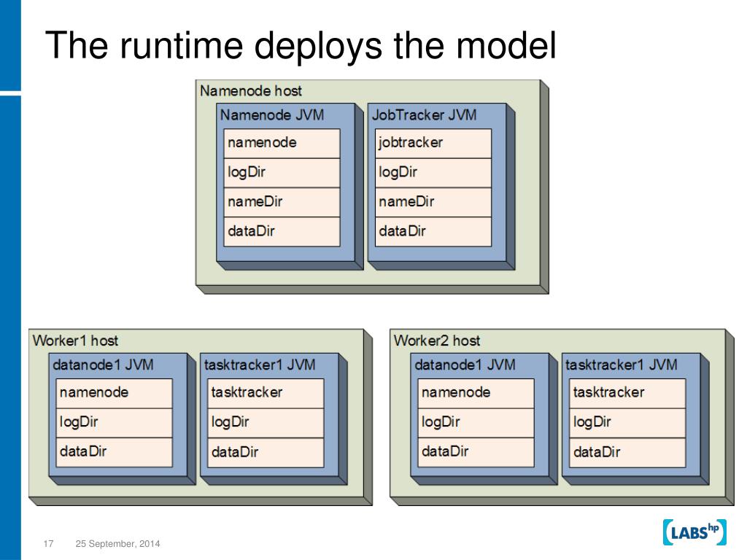The width and height of the screenshot is (747, 560).
Task: Select nameDir inside JobTracker JVM
Action: pos(433,203)
